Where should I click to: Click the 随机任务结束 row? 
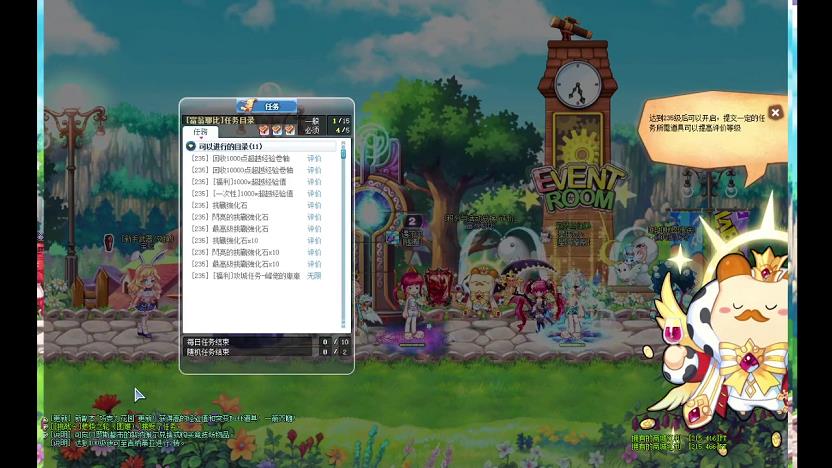coord(248,352)
